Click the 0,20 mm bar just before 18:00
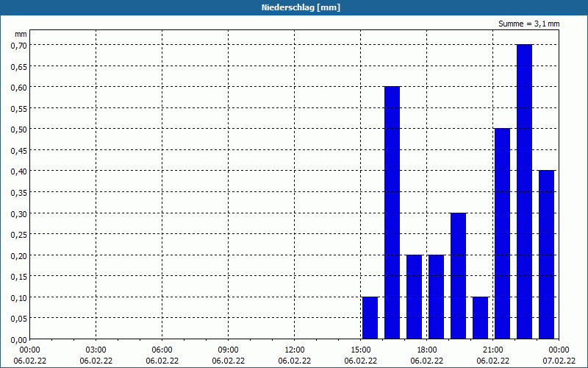The image size is (588, 368). tap(414, 297)
